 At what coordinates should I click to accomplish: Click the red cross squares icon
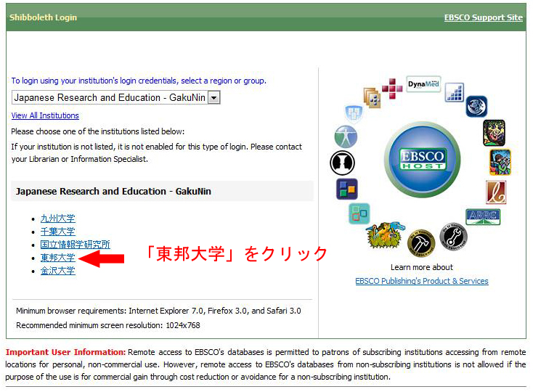pyautogui.click(x=392, y=89)
